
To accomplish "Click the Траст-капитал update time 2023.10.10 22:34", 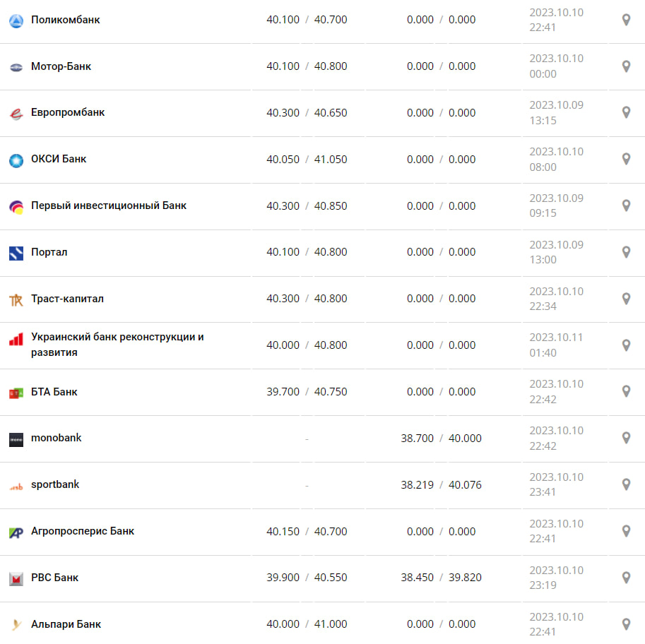I will (556, 299).
